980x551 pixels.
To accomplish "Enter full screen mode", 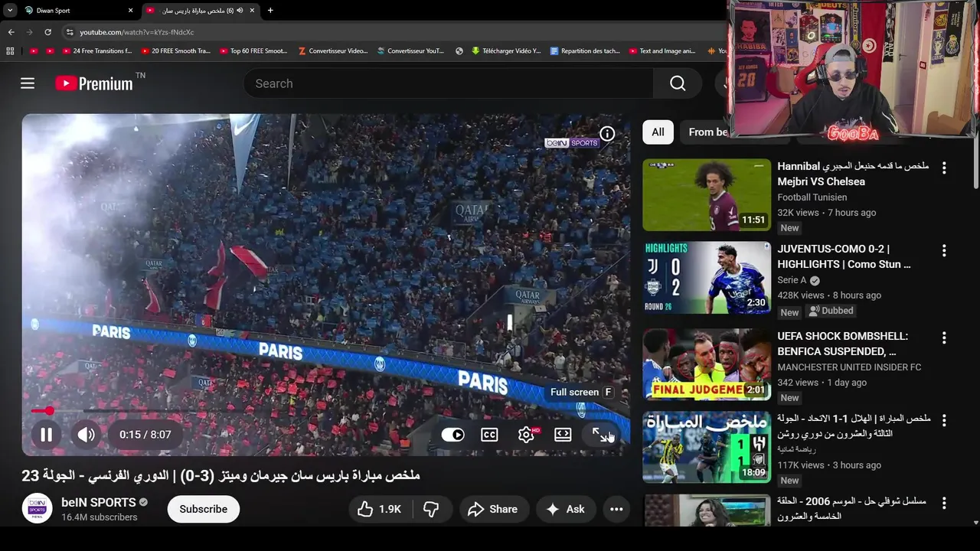I will click(599, 435).
